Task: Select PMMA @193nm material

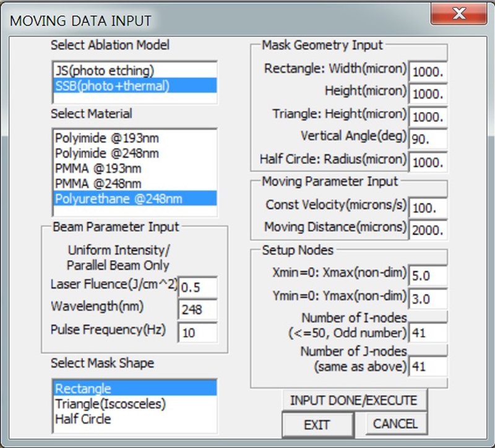Action: pyautogui.click(x=98, y=168)
